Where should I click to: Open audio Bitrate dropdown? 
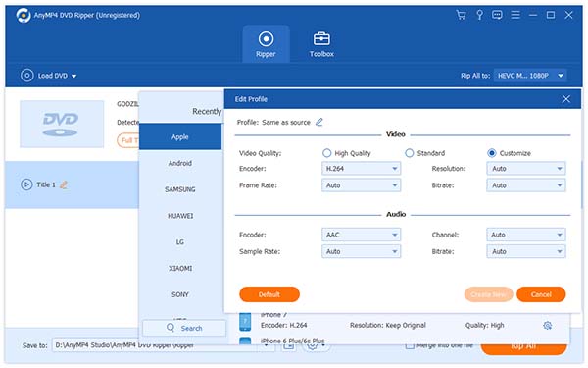(525, 251)
